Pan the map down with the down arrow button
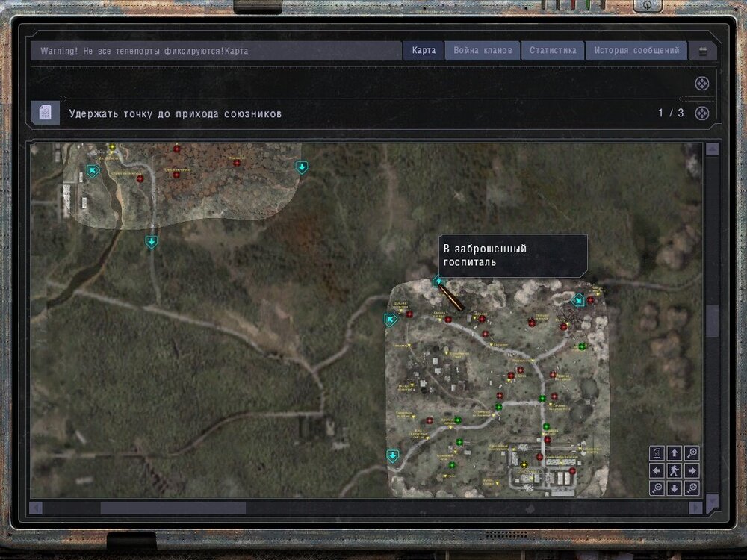Viewport: 747px width, 560px height. (674, 488)
